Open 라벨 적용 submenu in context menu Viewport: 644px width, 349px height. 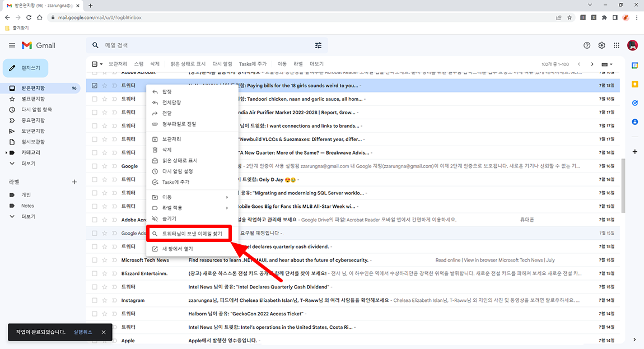(192, 208)
